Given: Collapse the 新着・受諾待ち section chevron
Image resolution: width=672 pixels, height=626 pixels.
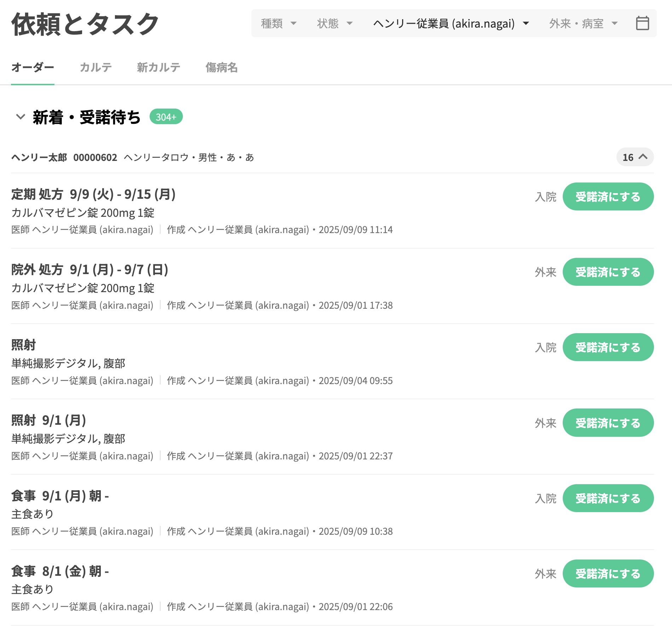Looking at the screenshot, I should [x=21, y=117].
